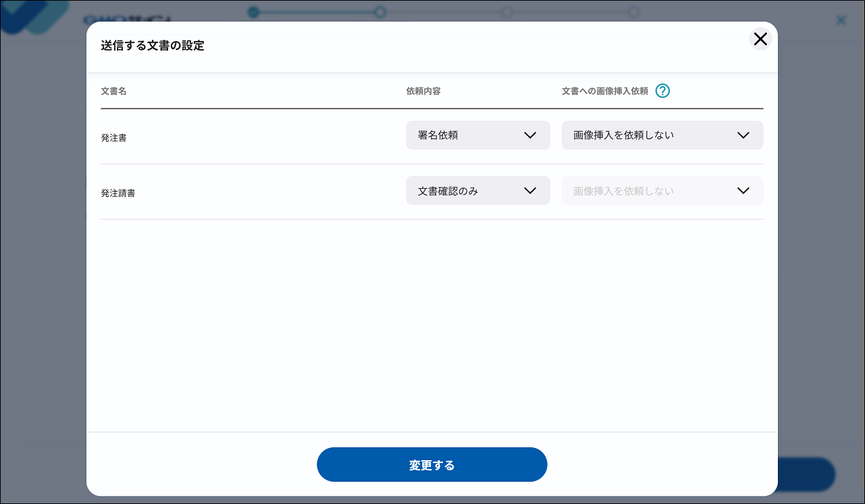Image resolution: width=865 pixels, height=504 pixels.
Task: Select the 発注請書 document row name
Action: tap(117, 193)
